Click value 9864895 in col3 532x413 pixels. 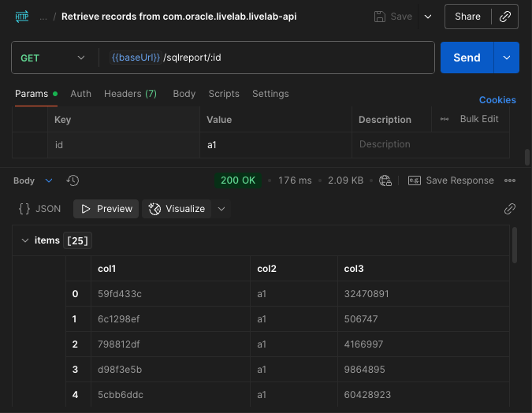point(365,369)
